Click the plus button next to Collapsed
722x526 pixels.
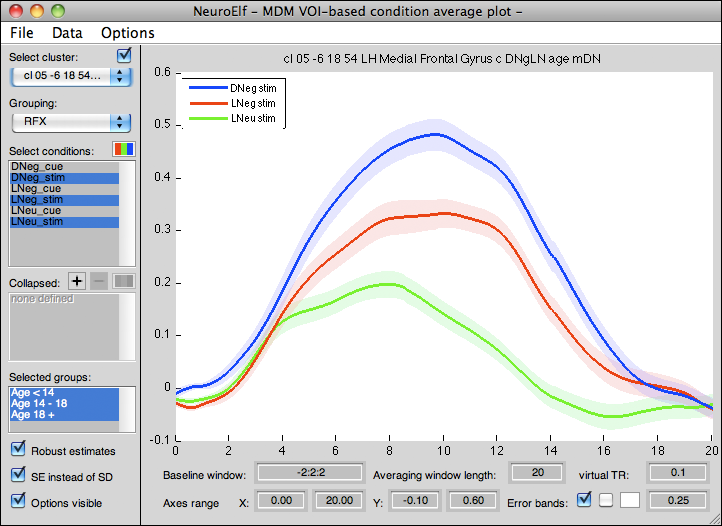(78, 282)
